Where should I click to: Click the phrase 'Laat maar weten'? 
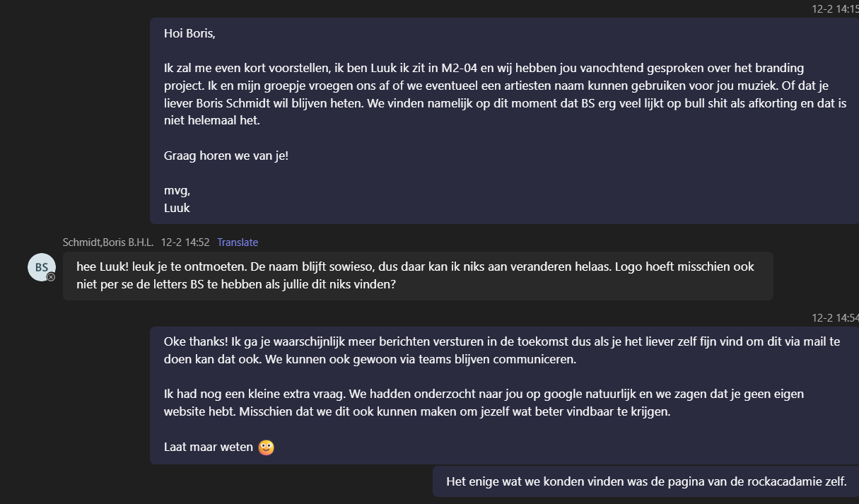pyautogui.click(x=206, y=447)
